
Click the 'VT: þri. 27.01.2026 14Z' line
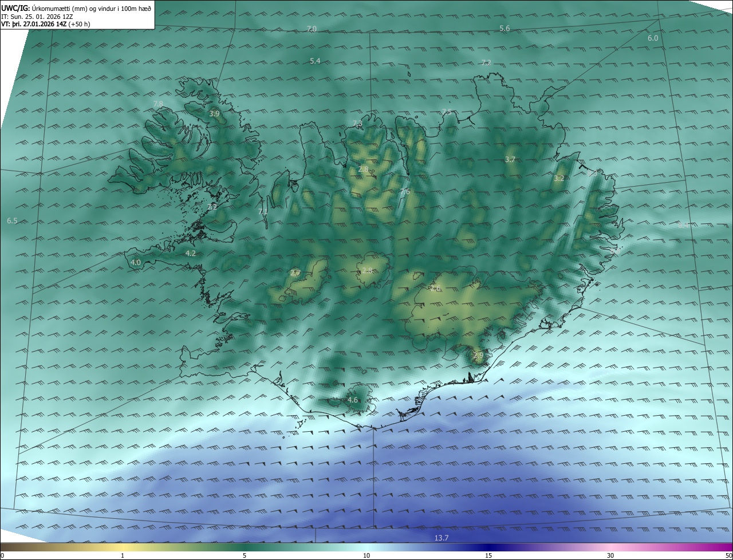(x=35, y=24)
